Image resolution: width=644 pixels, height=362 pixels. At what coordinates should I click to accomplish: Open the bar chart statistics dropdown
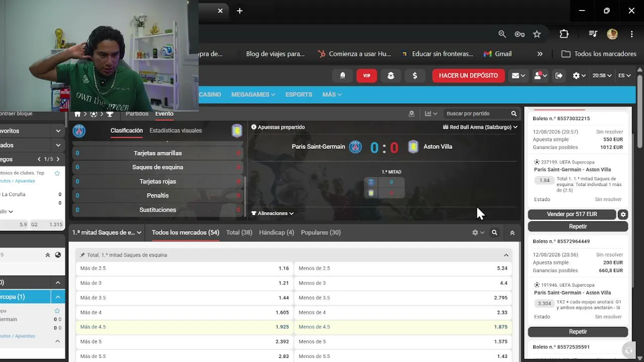[x=431, y=114]
